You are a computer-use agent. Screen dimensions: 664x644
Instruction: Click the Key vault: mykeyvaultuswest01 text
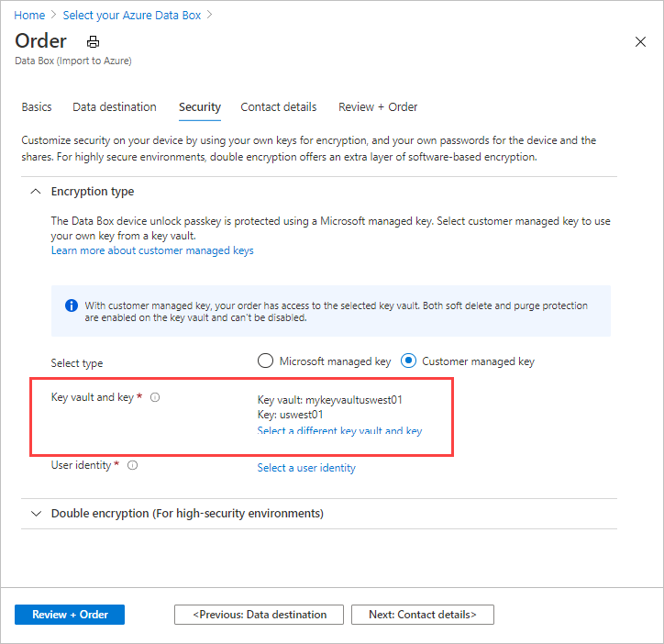(330, 400)
